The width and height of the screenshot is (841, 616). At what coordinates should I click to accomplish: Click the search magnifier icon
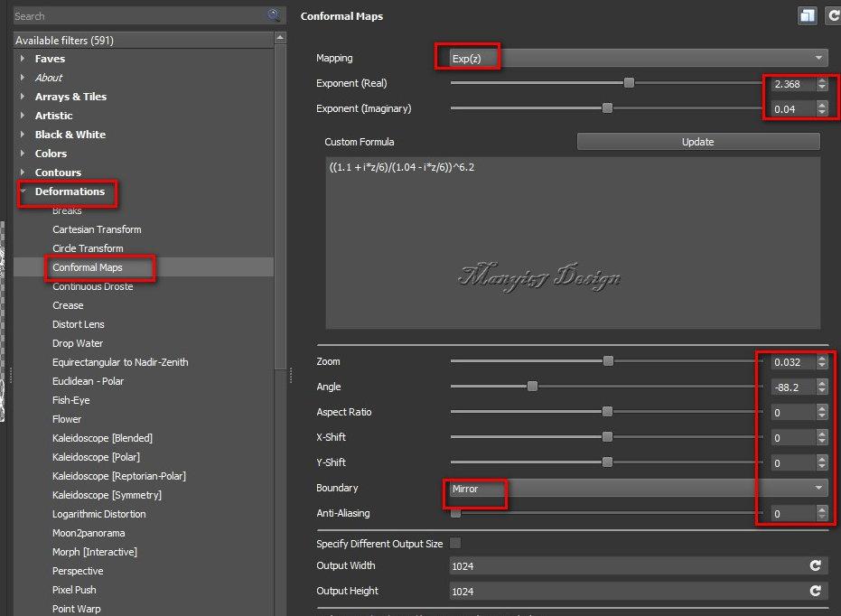[273, 16]
